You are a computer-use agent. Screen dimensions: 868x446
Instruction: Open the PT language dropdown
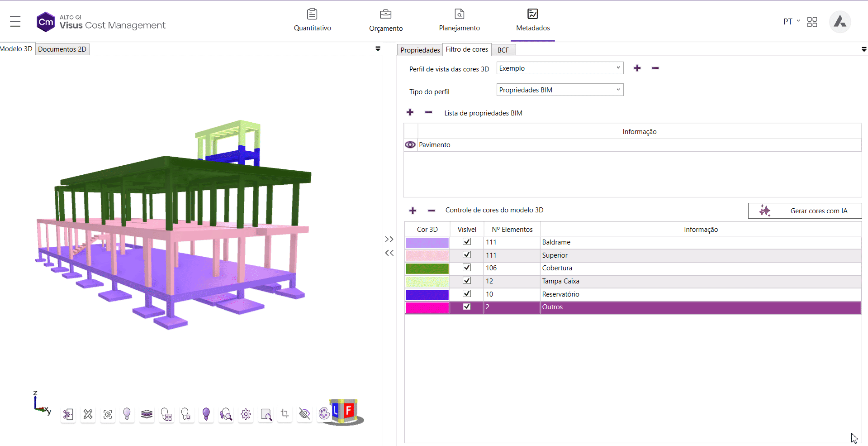[x=791, y=21]
